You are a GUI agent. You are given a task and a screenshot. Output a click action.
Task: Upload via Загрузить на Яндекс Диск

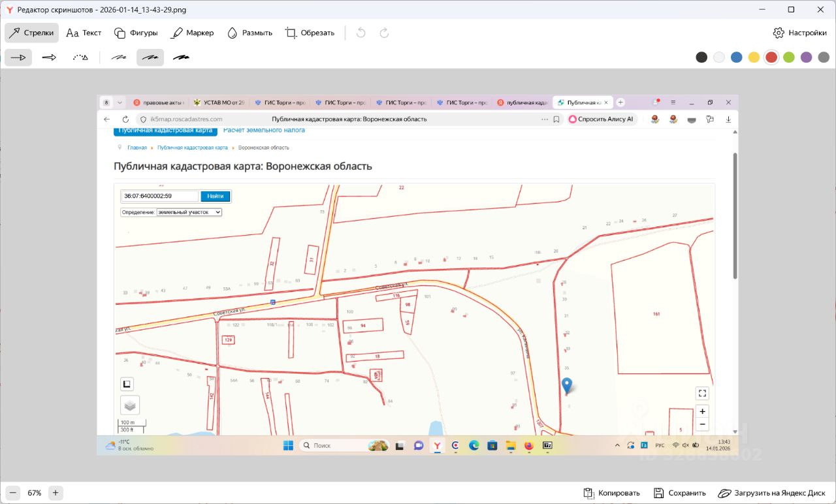pyautogui.click(x=771, y=493)
